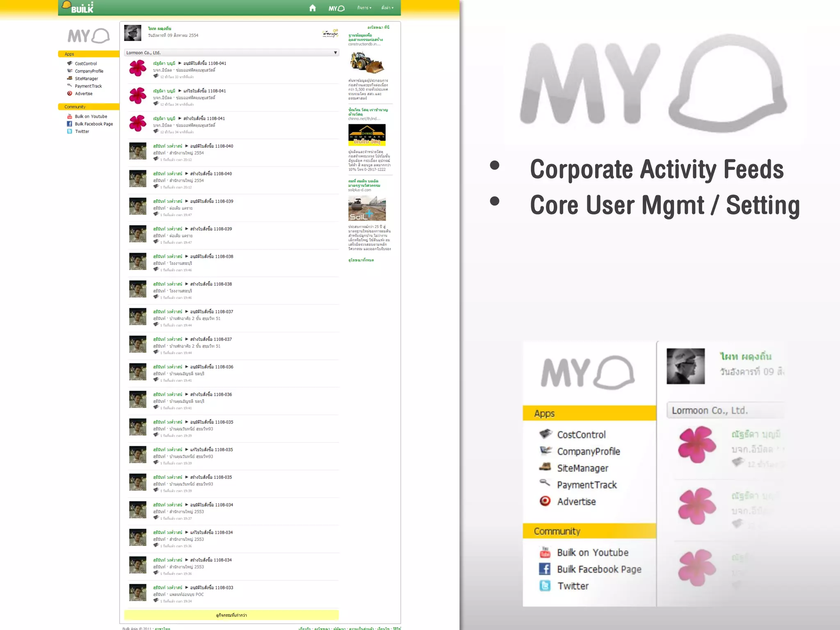Image resolution: width=840 pixels, height=630 pixels.
Task: Open the Chinno Homemart ad banner
Action: pos(367,135)
